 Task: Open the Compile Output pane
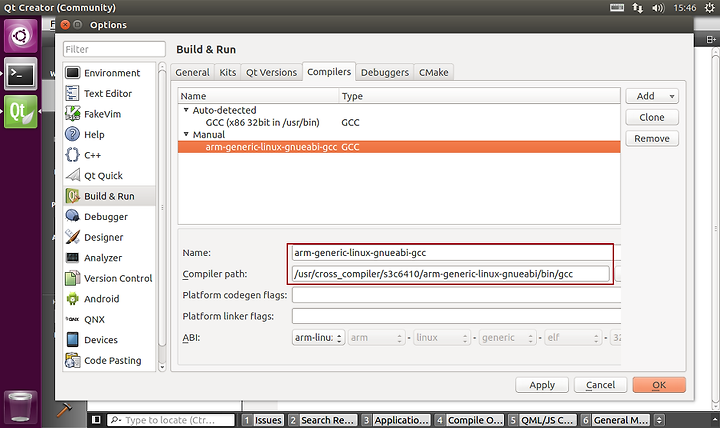point(469,420)
